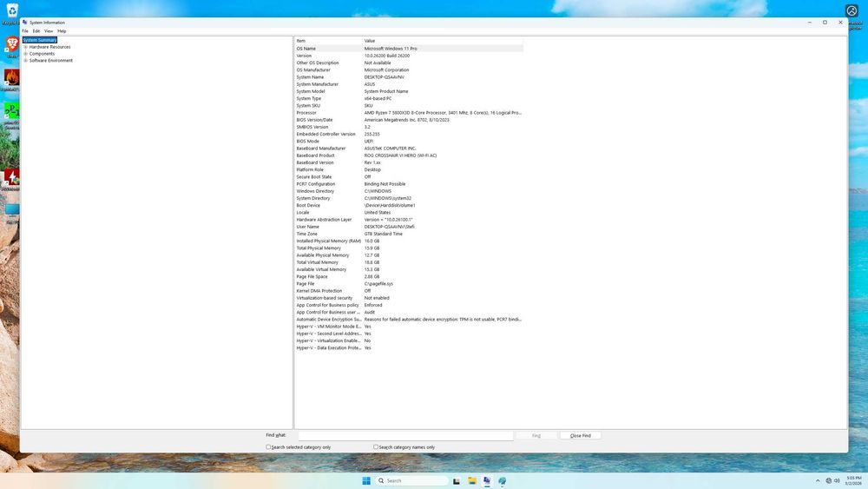Image resolution: width=868 pixels, height=489 pixels.
Task: Open the Edge browser from the taskbar
Action: 502,480
